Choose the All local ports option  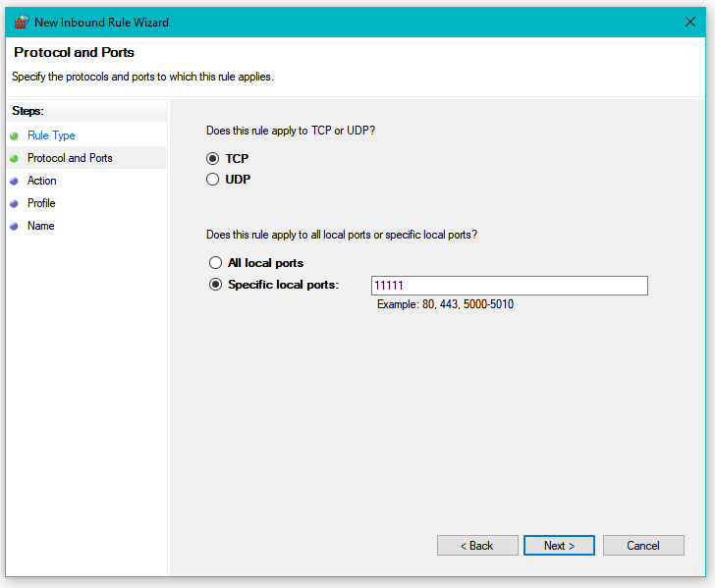click(215, 262)
